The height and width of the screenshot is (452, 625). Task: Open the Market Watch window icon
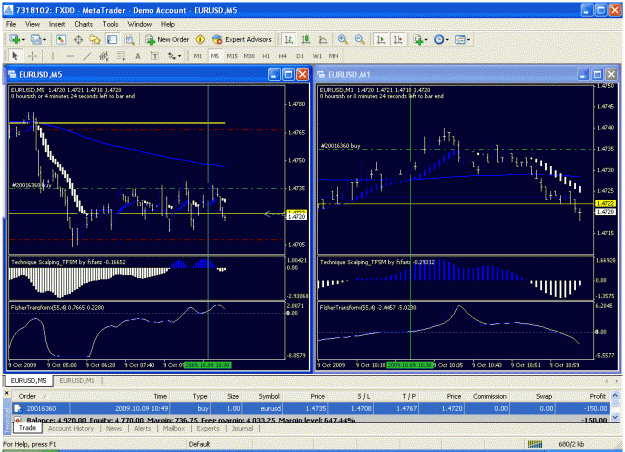pyautogui.click(x=61, y=39)
